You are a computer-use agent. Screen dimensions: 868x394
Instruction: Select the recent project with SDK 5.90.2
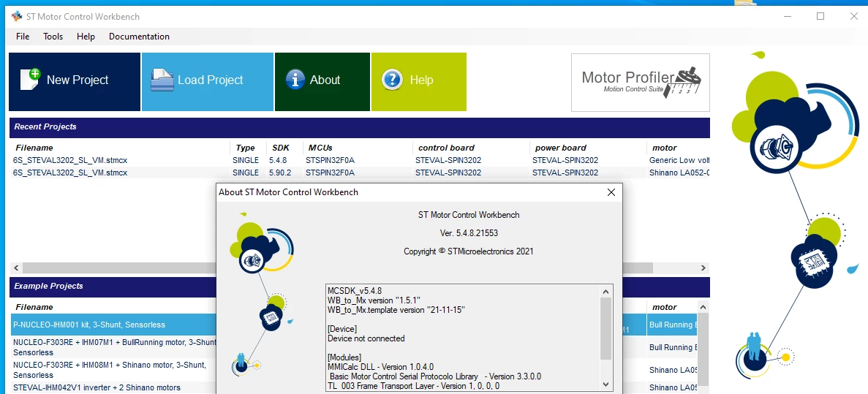point(360,173)
